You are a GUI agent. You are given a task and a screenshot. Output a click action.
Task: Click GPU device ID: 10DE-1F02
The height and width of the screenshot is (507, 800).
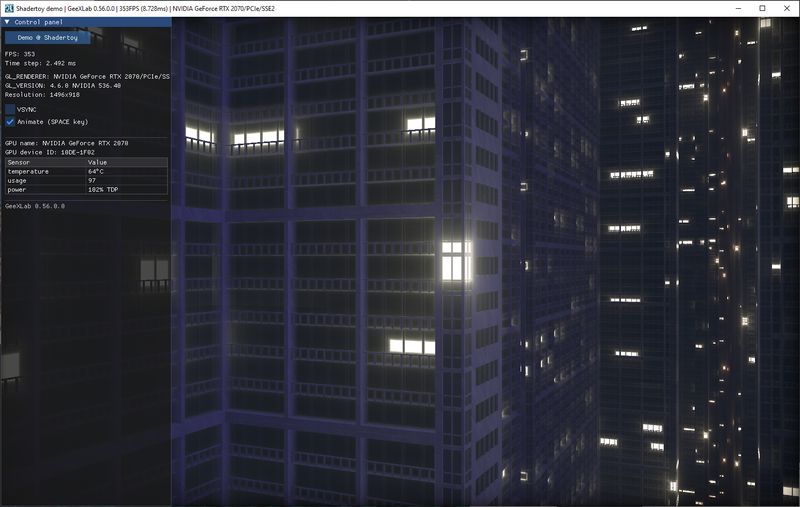pyautogui.click(x=49, y=153)
